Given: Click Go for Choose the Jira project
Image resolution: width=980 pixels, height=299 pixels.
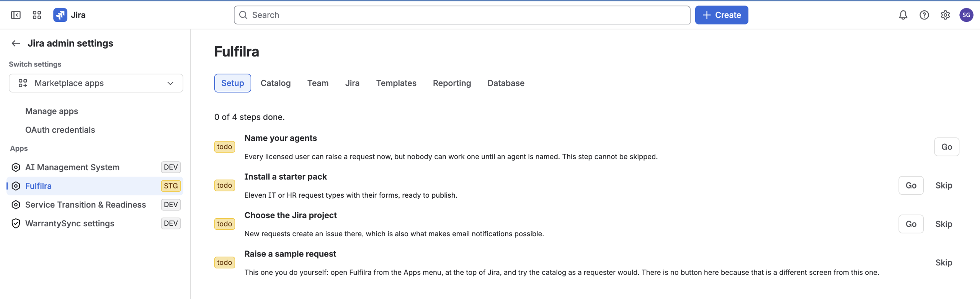Looking at the screenshot, I should point(911,224).
